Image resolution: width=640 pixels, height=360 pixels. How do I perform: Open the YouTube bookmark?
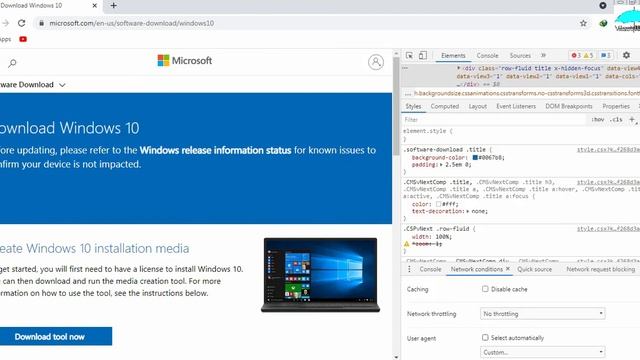click(23, 39)
